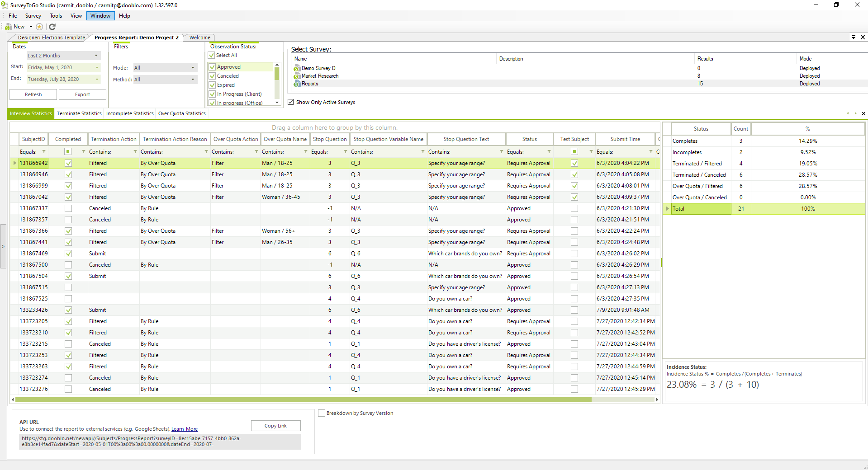
Task: Click the Export button
Action: pyautogui.click(x=82, y=94)
